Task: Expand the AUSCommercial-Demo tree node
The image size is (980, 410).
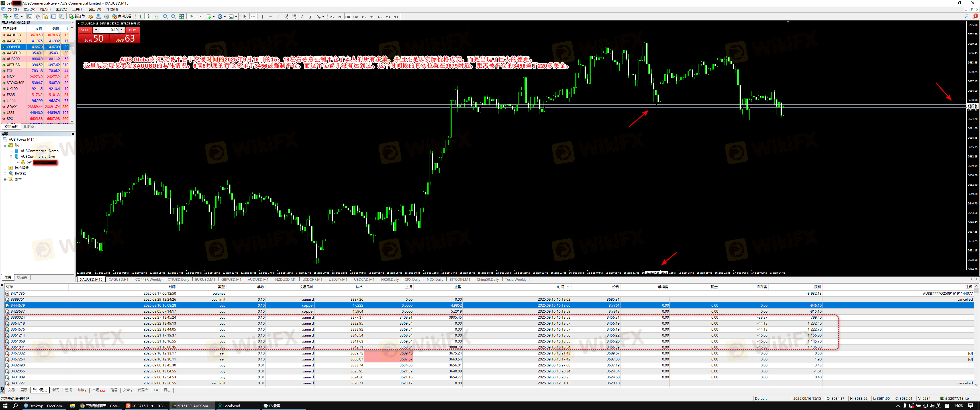Action: [x=11, y=151]
